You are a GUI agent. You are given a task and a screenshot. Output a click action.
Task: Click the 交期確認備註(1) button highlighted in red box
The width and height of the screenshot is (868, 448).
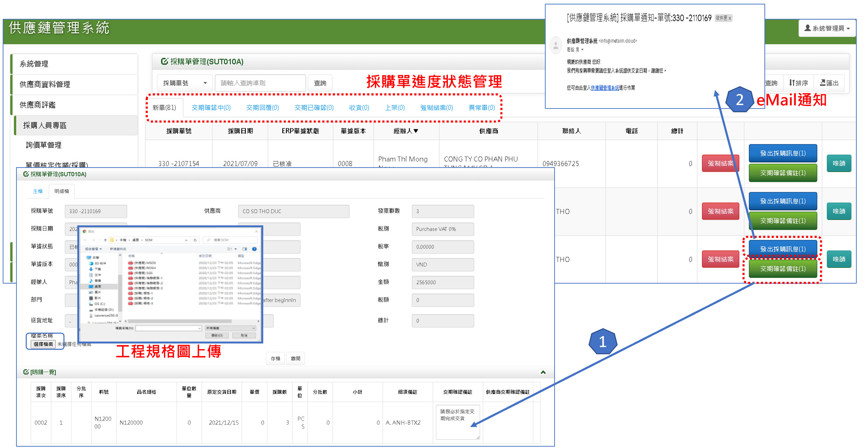[783, 269]
